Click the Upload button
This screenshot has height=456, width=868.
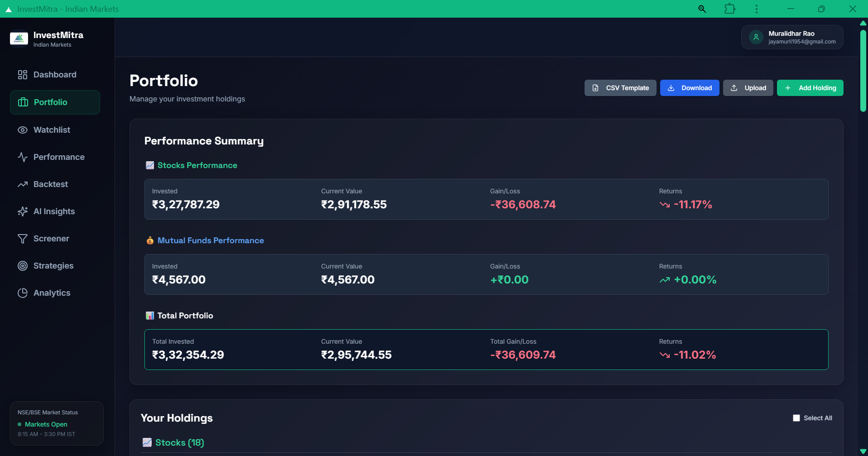[748, 88]
